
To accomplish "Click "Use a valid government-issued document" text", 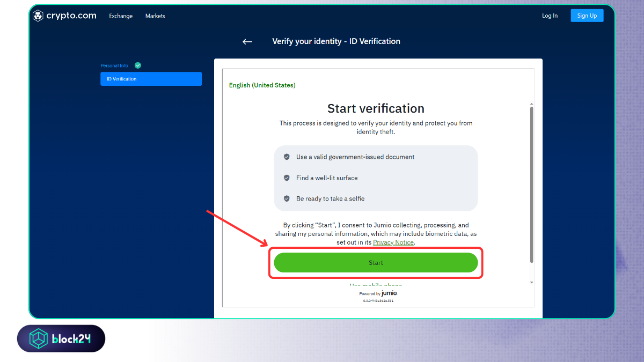I will (x=355, y=157).
